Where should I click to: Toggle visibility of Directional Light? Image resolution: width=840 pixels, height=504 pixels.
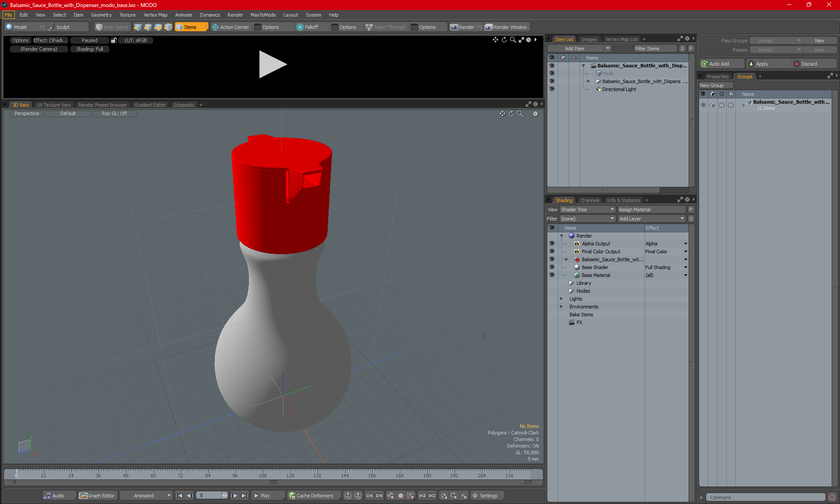point(552,89)
